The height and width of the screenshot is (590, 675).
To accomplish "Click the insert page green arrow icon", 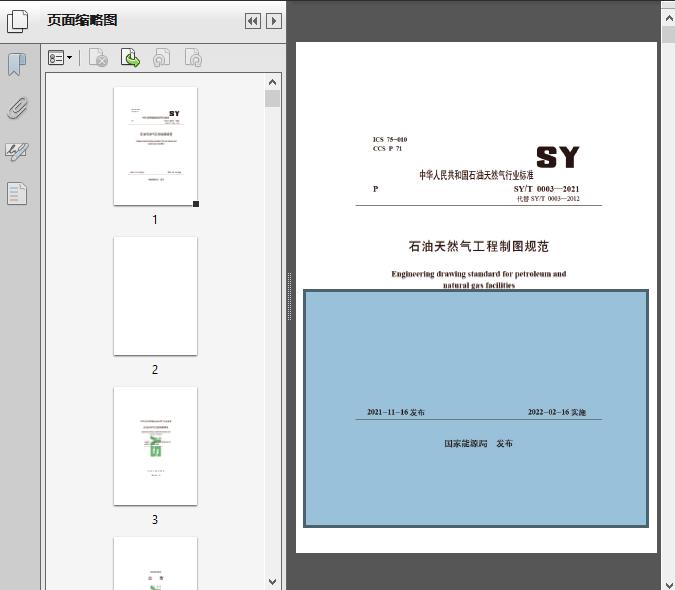I will [x=130, y=58].
